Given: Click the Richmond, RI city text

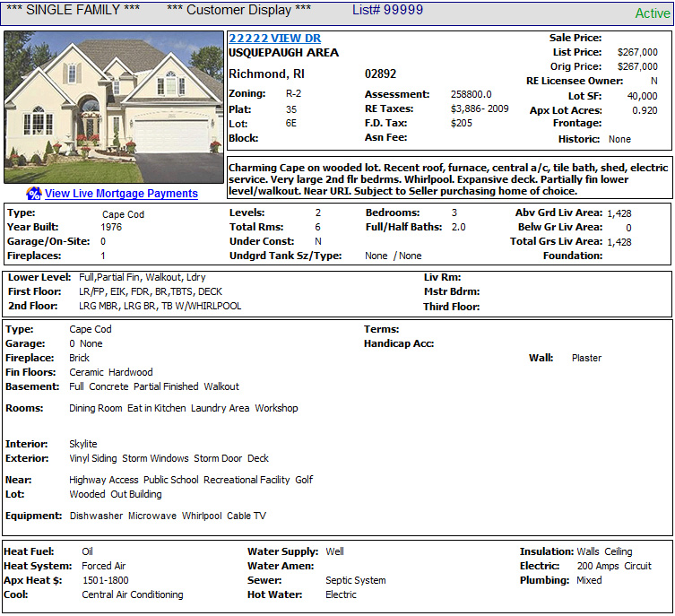Looking at the screenshot, I should click(266, 74).
